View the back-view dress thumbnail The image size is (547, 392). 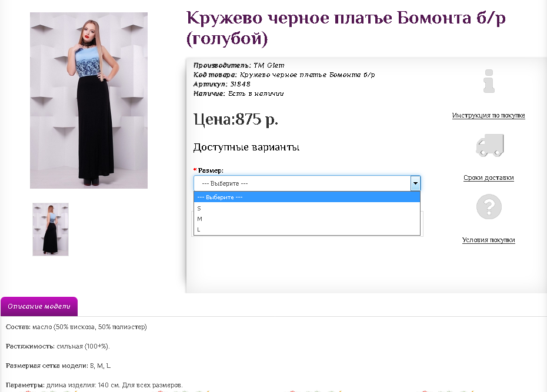pos(51,229)
